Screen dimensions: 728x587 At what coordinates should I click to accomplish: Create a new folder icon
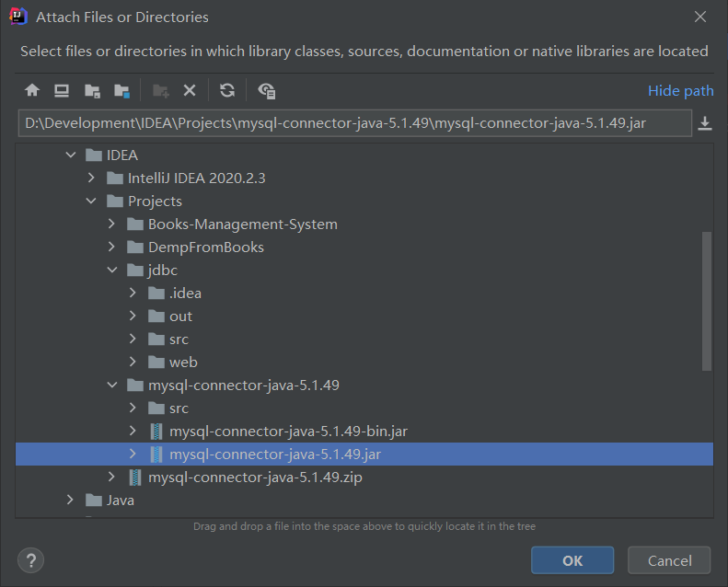pos(161,90)
